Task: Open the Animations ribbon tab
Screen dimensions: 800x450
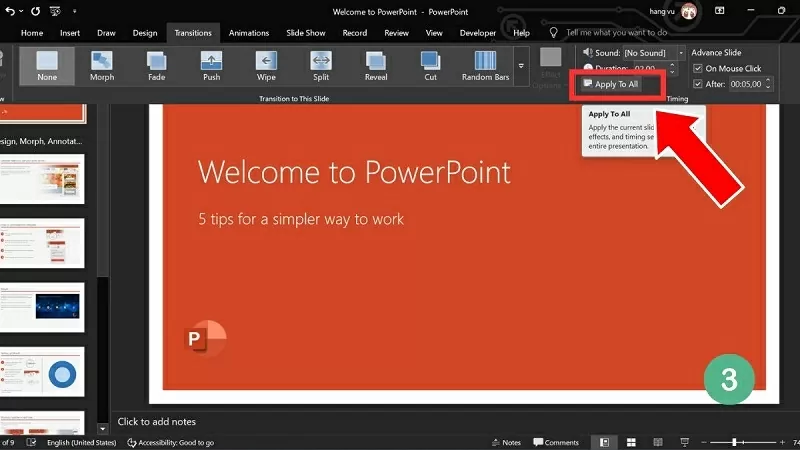Action: [x=249, y=32]
